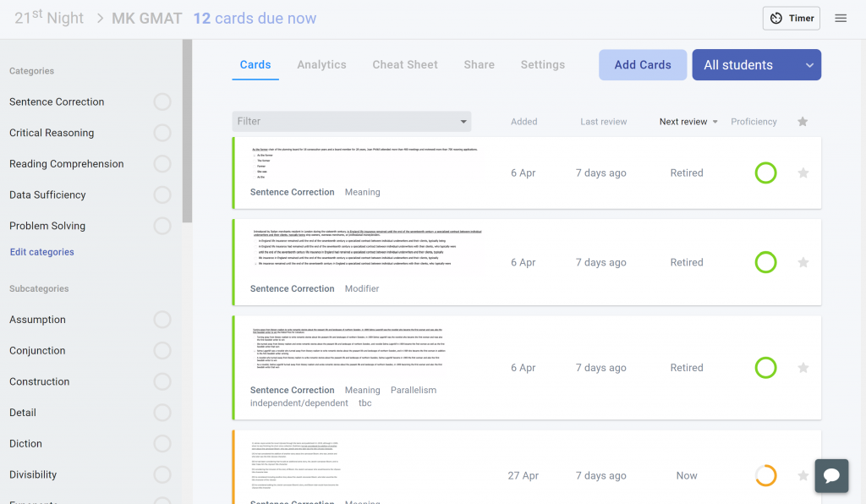Switch to the Cards tab
Viewport: 866px width, 504px height.
(x=255, y=64)
